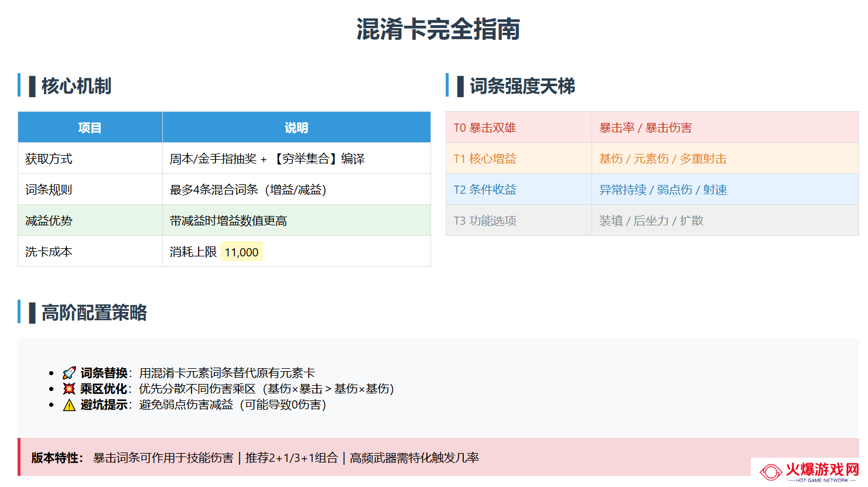Click the 乘区优化 bold label
This screenshot has height=487, width=868.
[104, 389]
